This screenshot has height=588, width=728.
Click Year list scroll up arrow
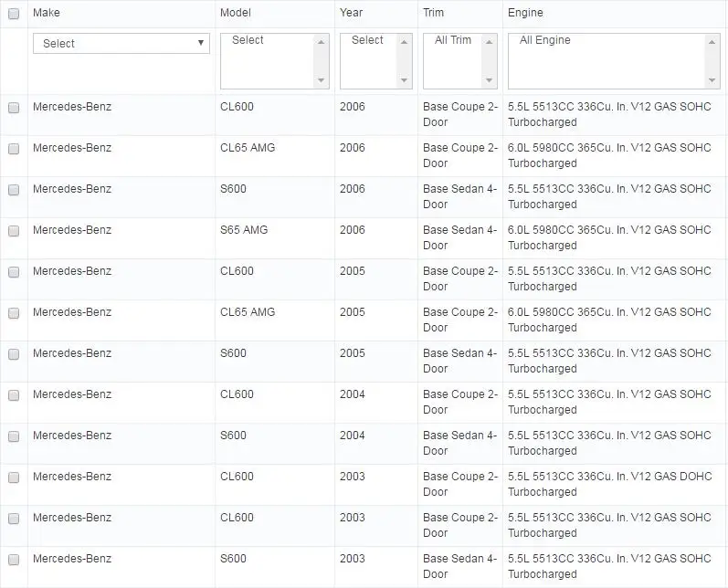pos(404,42)
